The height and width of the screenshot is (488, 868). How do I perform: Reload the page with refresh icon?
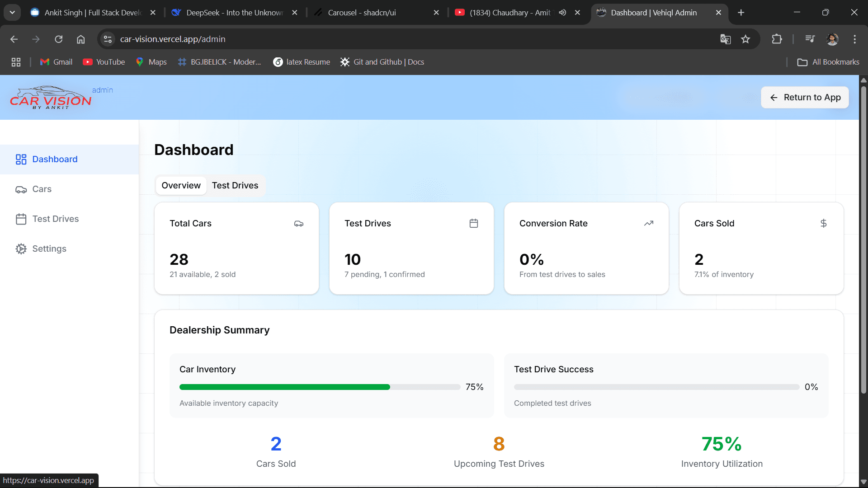click(59, 39)
